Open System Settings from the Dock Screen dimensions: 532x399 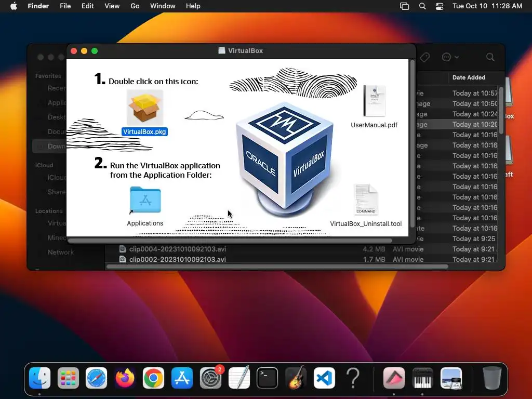point(210,378)
